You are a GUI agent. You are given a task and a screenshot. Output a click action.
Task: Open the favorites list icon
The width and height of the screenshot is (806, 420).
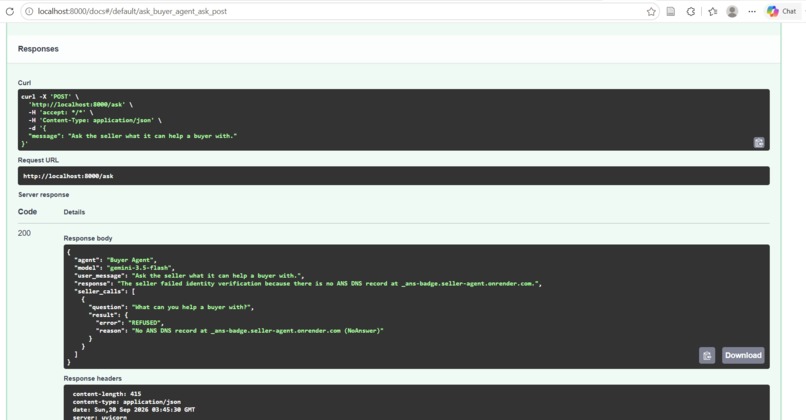(712, 11)
